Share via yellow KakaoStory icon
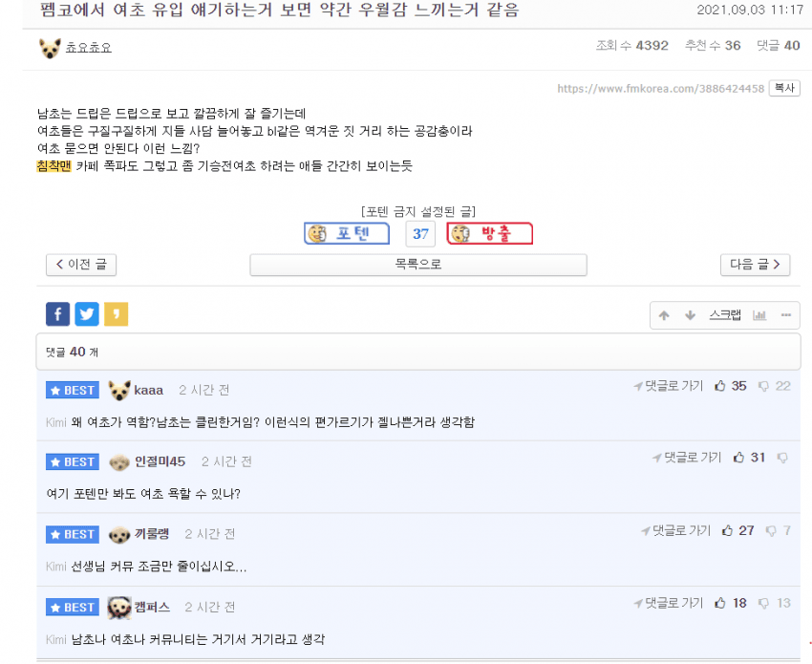 pyautogui.click(x=116, y=314)
